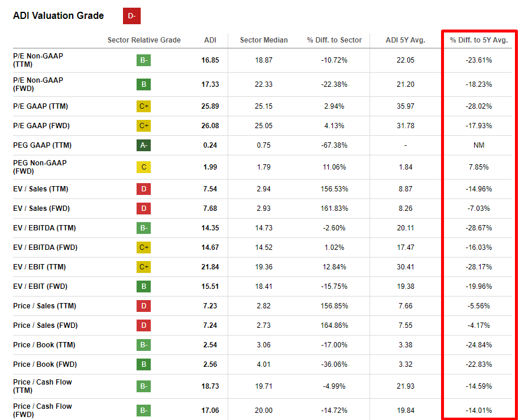Screen dimensions: 525x420
Task: Select the P/E GAAP (FWD) row label
Action: coord(41,126)
